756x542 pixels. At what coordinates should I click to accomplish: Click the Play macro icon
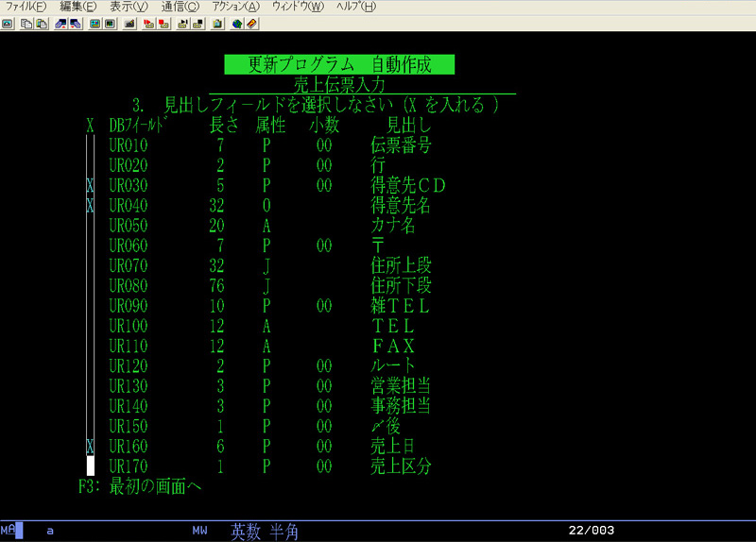click(182, 24)
